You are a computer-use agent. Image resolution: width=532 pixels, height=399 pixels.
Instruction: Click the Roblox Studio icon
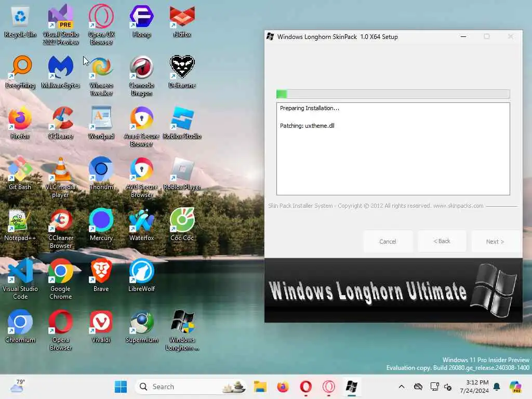pos(182,123)
